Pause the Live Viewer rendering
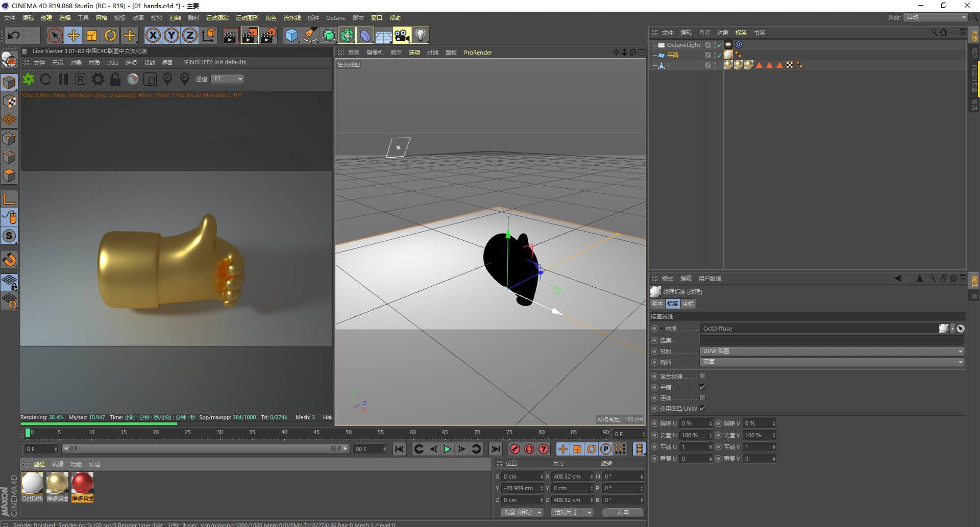 tap(63, 79)
